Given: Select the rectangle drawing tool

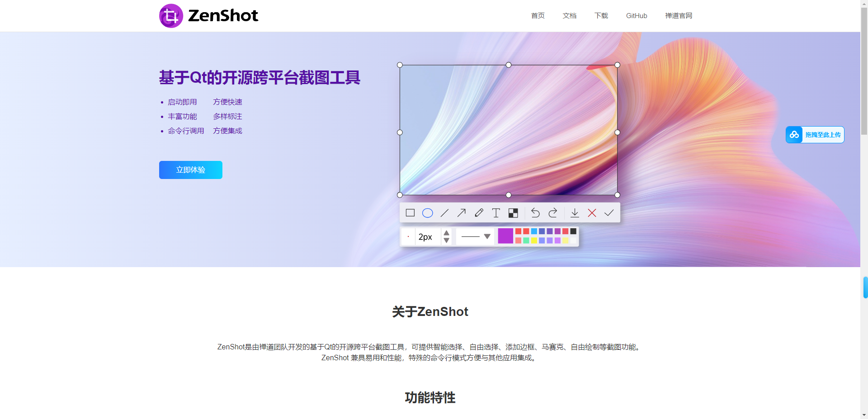Looking at the screenshot, I should point(410,213).
